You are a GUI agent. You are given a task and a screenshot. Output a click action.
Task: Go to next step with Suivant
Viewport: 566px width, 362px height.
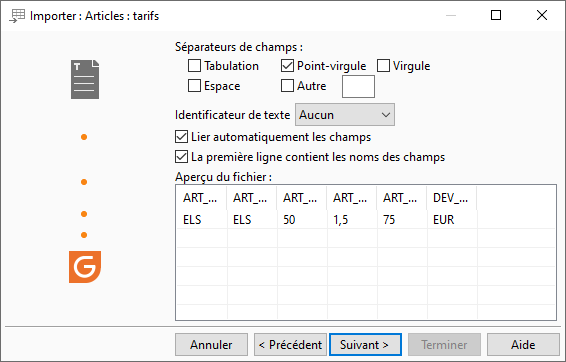point(365,345)
